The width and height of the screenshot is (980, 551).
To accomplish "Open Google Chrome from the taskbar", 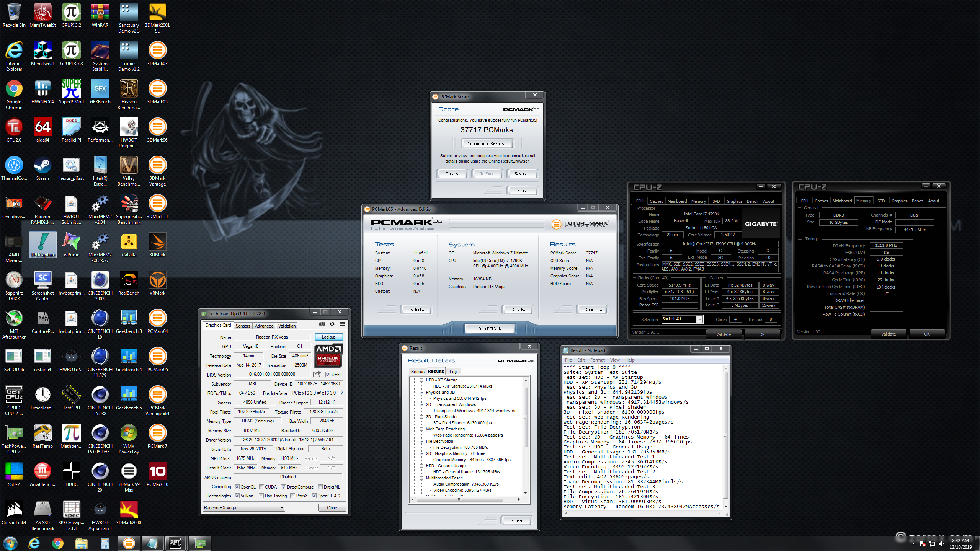I will point(58,543).
